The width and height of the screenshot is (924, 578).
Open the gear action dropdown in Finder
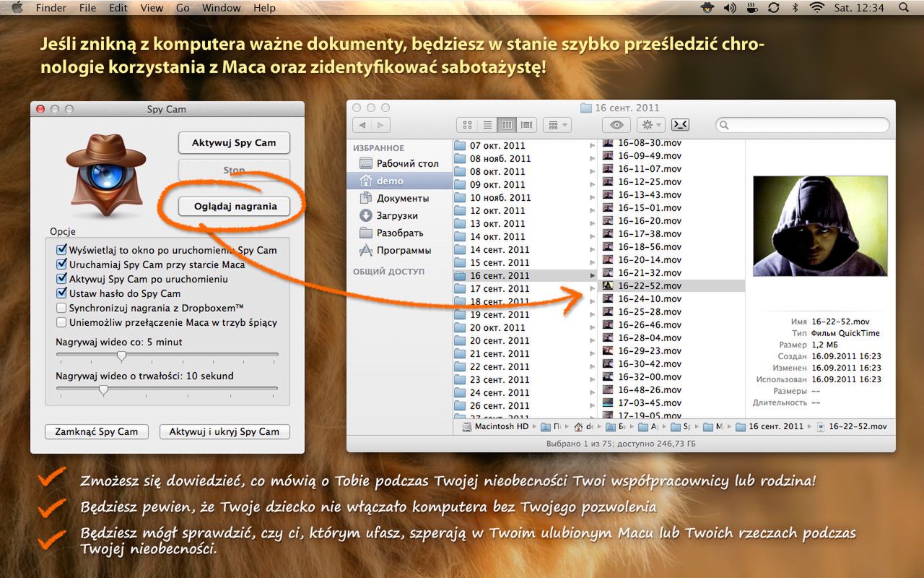tap(650, 125)
